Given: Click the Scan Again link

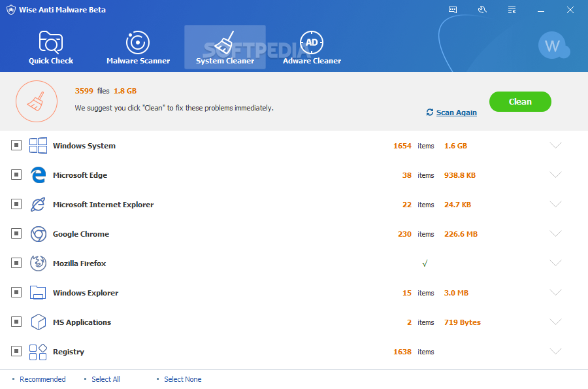Looking at the screenshot, I should coord(457,112).
